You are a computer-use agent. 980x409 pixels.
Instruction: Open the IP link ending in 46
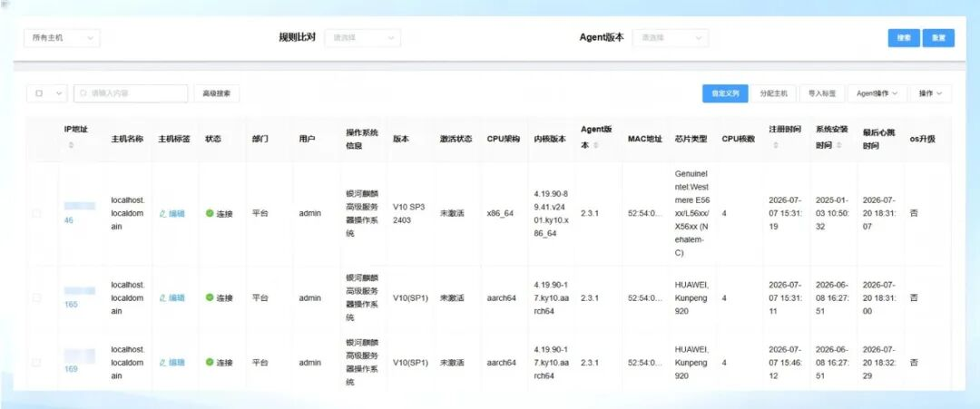pos(69,220)
